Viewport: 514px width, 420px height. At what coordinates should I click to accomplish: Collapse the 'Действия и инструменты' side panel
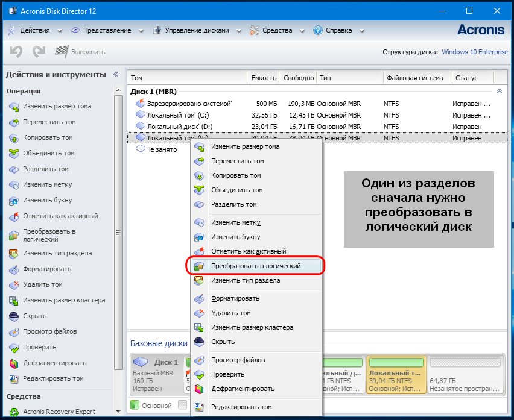pos(115,74)
